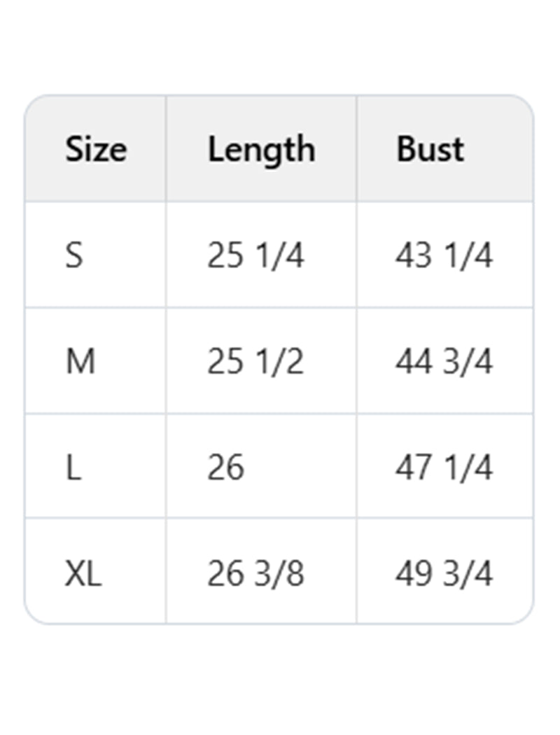Click the 25 1/2 length value

[x=255, y=362]
